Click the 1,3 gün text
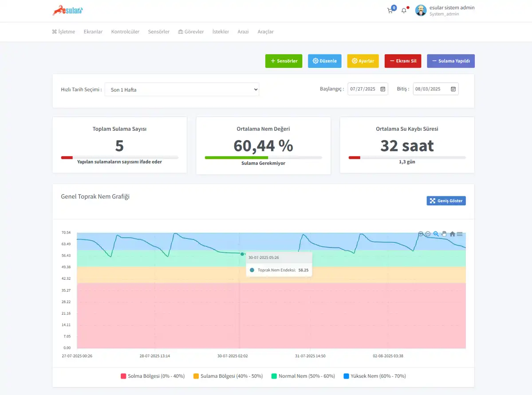This screenshot has height=395, width=532. [407, 162]
